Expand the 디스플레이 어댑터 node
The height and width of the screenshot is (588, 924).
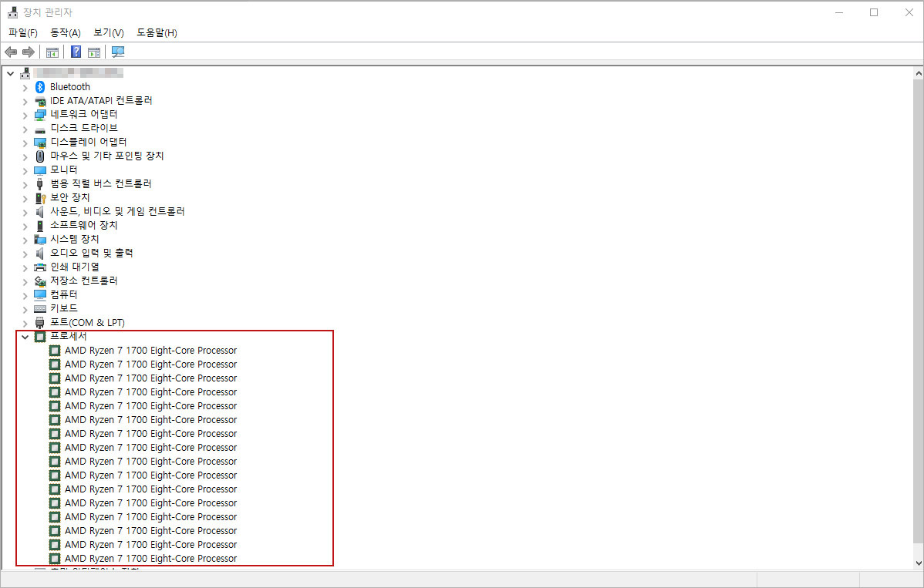25,143
